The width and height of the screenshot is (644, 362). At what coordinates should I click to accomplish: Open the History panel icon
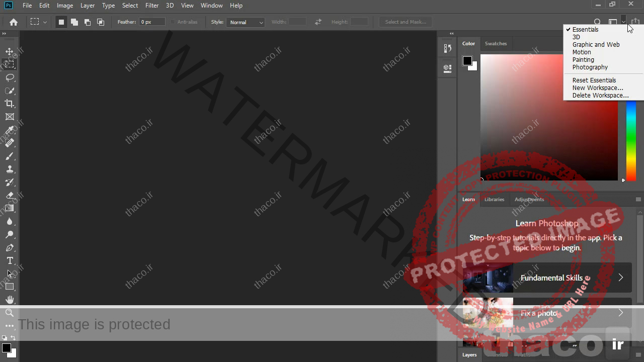tap(447, 48)
